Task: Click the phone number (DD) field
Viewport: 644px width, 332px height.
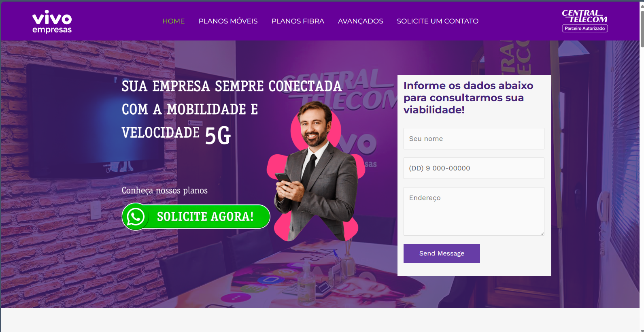Action: click(x=474, y=168)
